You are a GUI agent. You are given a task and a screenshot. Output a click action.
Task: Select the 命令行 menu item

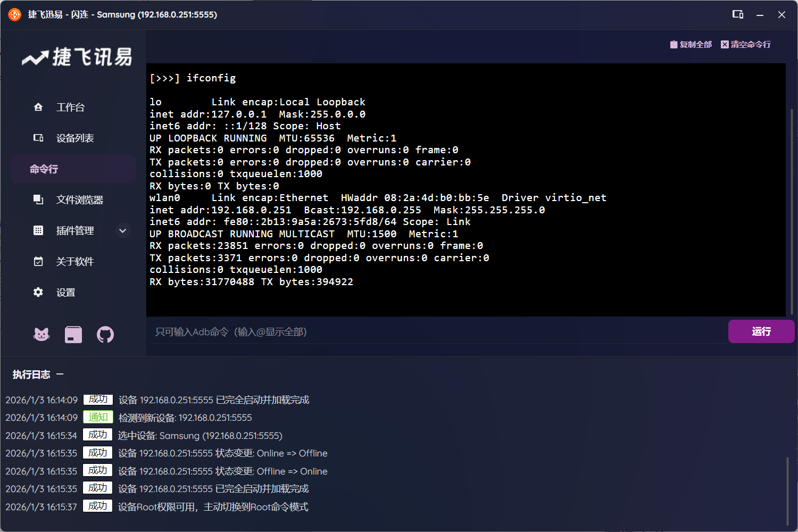click(73, 169)
